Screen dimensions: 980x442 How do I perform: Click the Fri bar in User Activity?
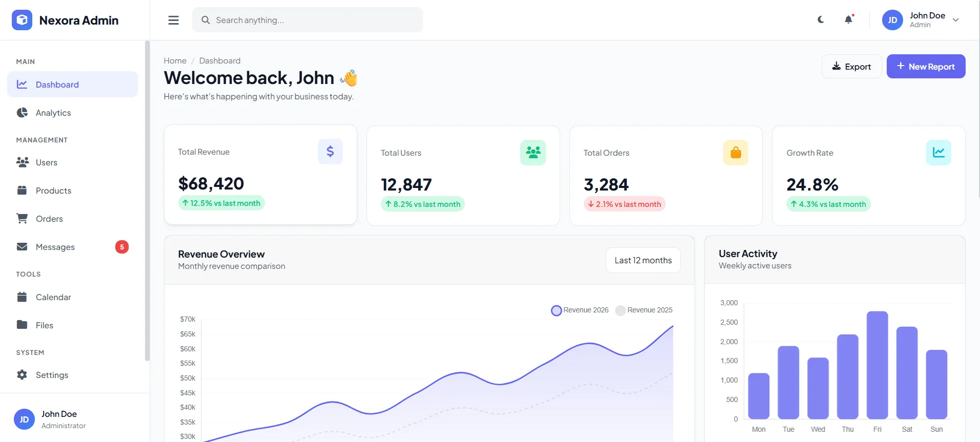877,365
